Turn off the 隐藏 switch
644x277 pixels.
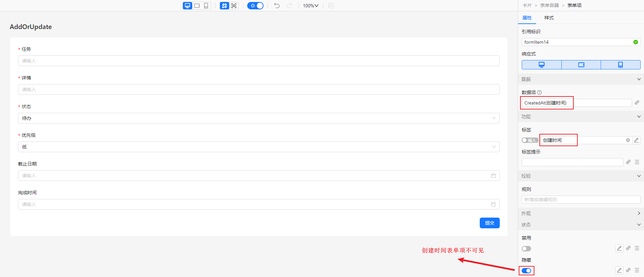(526, 271)
